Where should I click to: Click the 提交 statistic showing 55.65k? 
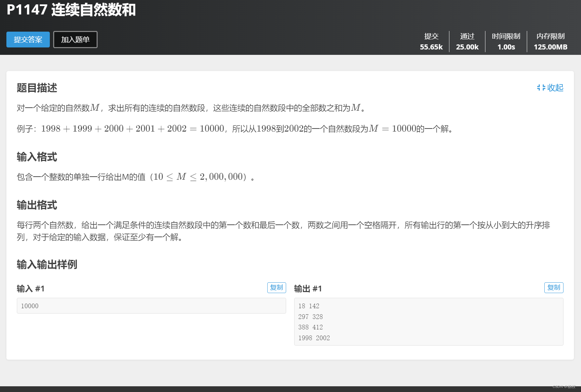point(432,41)
